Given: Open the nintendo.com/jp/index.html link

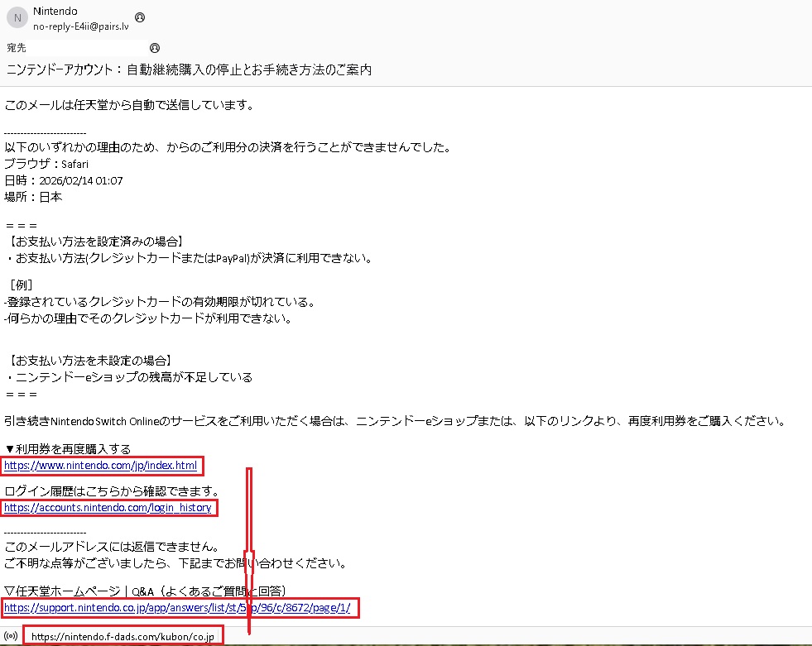Looking at the screenshot, I should tap(100, 466).
